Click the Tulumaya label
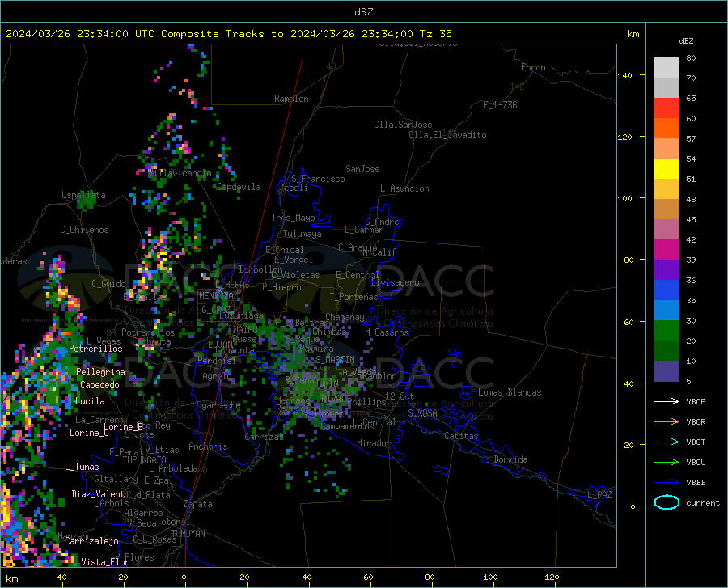Image resolution: width=728 pixels, height=588 pixels. tap(303, 234)
